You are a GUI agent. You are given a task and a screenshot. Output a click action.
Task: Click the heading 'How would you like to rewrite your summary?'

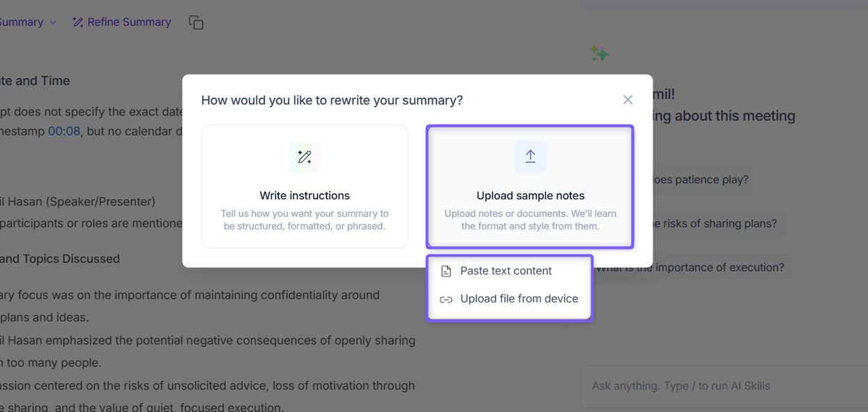point(332,100)
